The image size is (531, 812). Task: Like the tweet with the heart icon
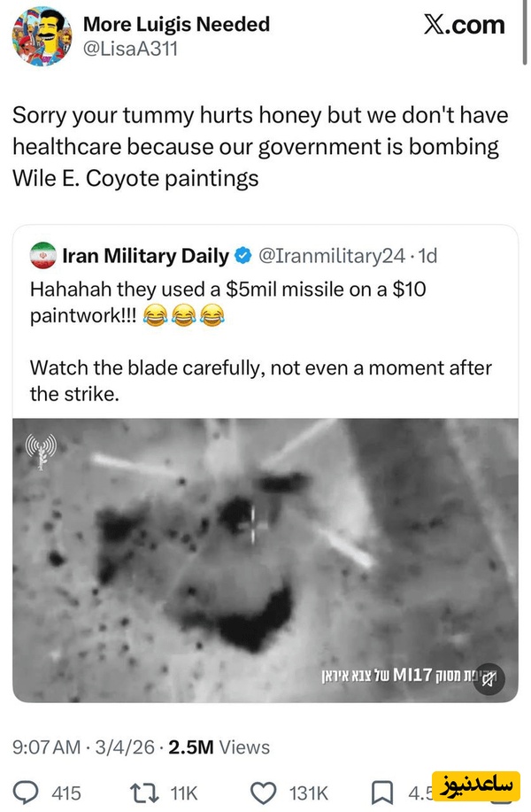[x=263, y=792]
